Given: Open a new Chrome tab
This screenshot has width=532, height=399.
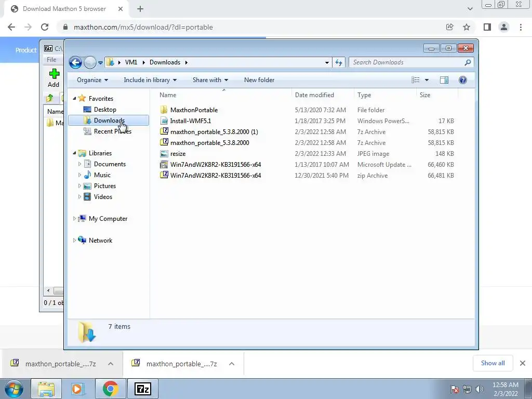Looking at the screenshot, I should (x=140, y=9).
